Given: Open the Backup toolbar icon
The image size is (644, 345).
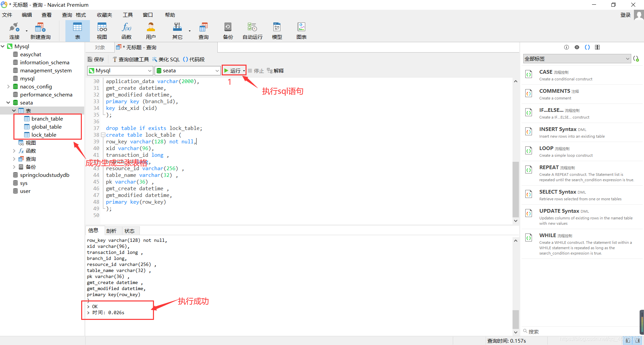Looking at the screenshot, I should coord(228,31).
